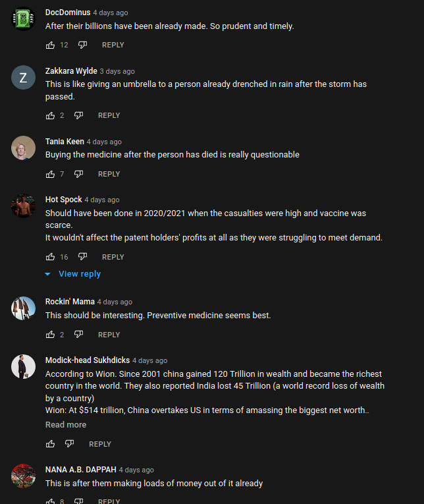Open Rockin' Mama's "4 days ago" timestamp
The image size is (424, 504).
click(115, 302)
